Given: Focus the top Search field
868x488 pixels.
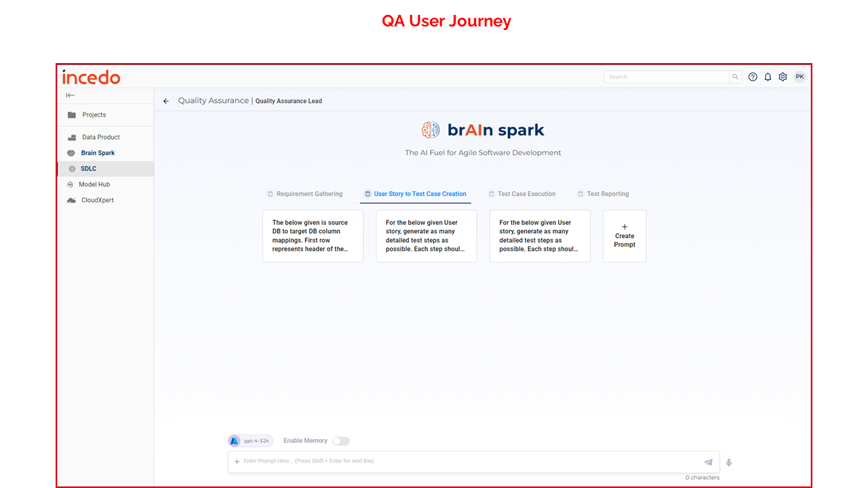Looking at the screenshot, I should [667, 77].
